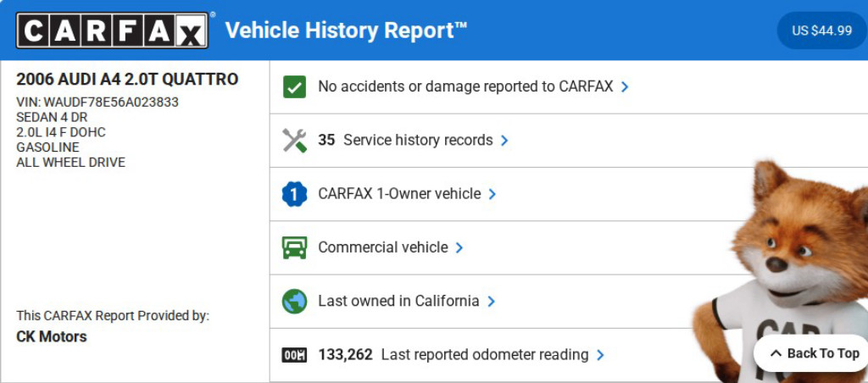The image size is (868, 383).
Task: Click the green commercial vehicle car icon
Action: tap(294, 247)
